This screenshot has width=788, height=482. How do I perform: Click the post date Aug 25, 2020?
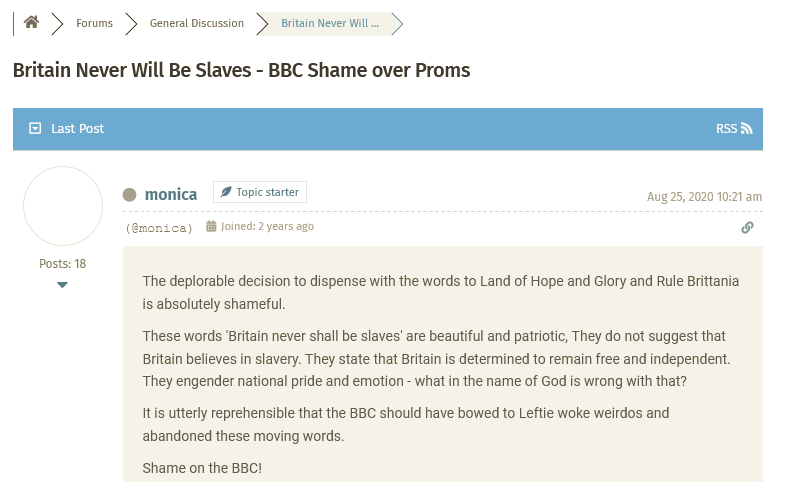[704, 196]
